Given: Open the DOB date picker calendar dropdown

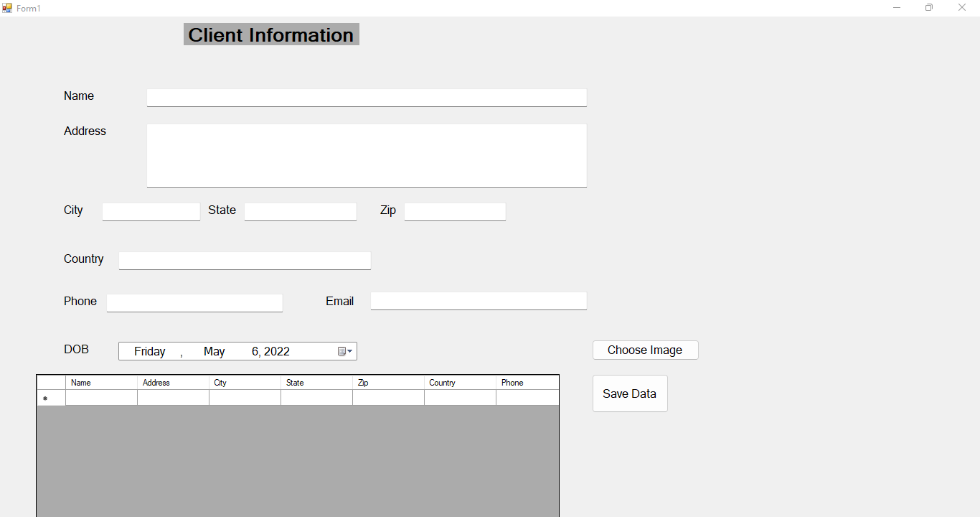Looking at the screenshot, I should [x=344, y=351].
